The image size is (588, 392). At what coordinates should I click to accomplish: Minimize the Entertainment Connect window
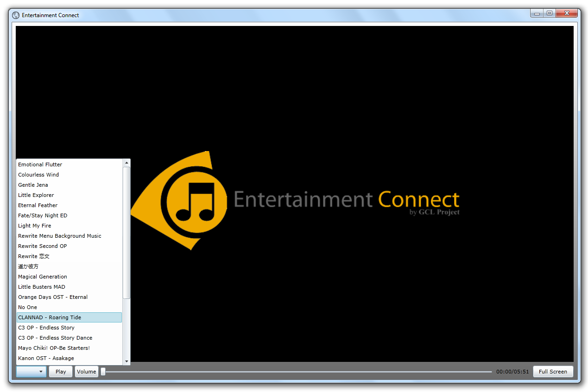point(537,13)
